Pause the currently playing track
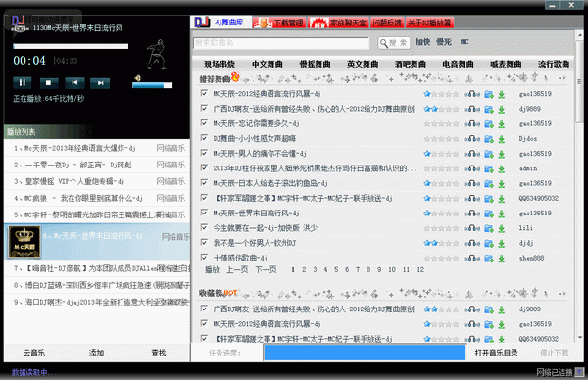Screen dimensions: 588x380 click(23, 83)
